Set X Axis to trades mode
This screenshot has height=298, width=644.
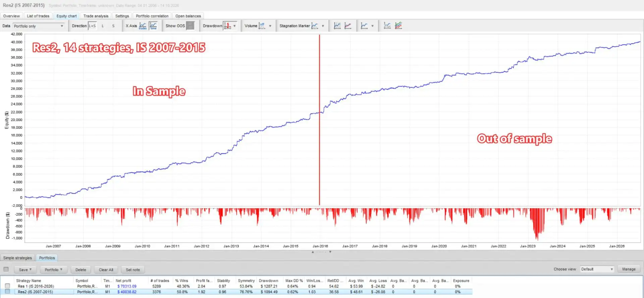(143, 26)
